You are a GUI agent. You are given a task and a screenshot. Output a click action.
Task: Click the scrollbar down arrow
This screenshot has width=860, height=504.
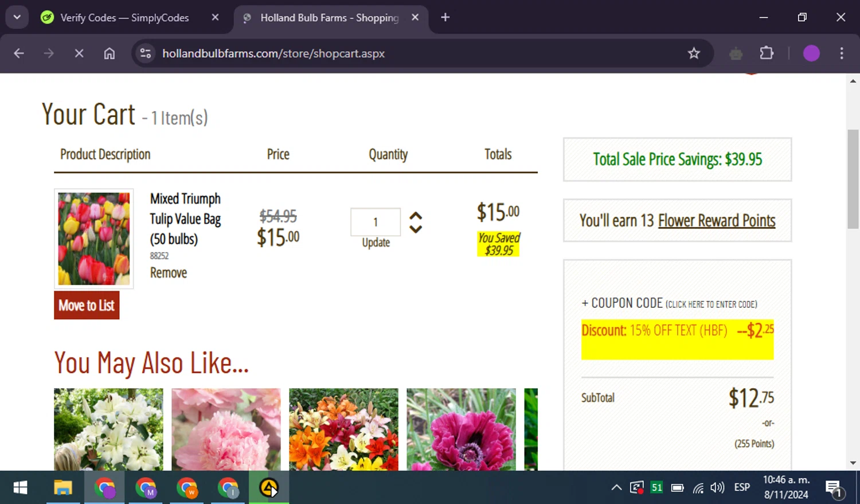tap(853, 463)
